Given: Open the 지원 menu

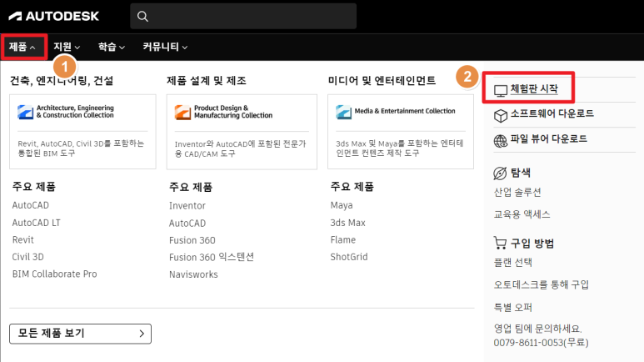Looking at the screenshot, I should pyautogui.click(x=67, y=47).
